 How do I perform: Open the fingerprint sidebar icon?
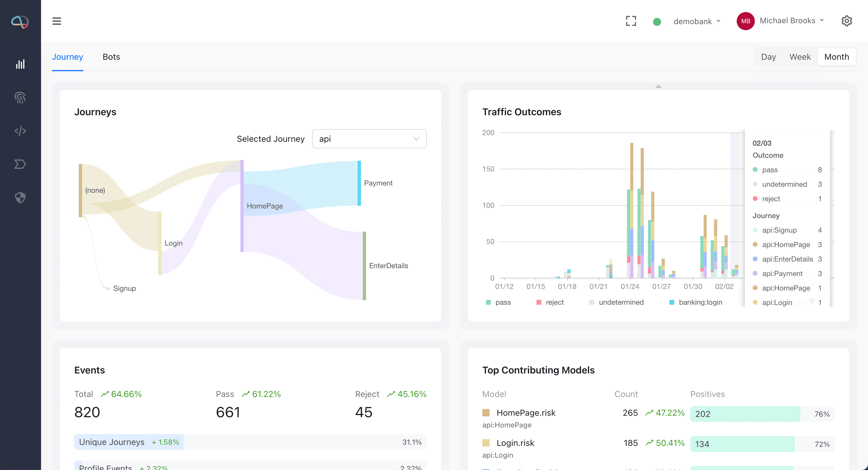20,97
